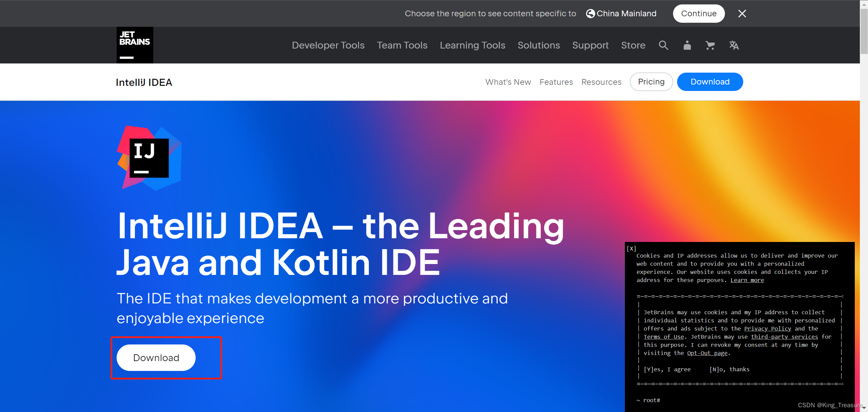This screenshot has width=868, height=412.
Task: Open the Solutions menu
Action: 538,45
